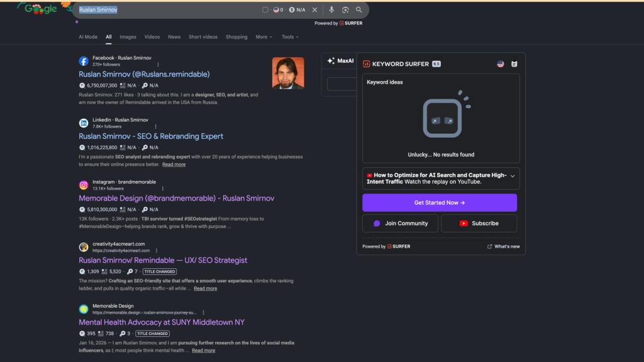Open Ruslan Smirnov/ Remindable UX/SEO Strategist result
Viewport: 644px width, 362px height.
tap(163, 260)
